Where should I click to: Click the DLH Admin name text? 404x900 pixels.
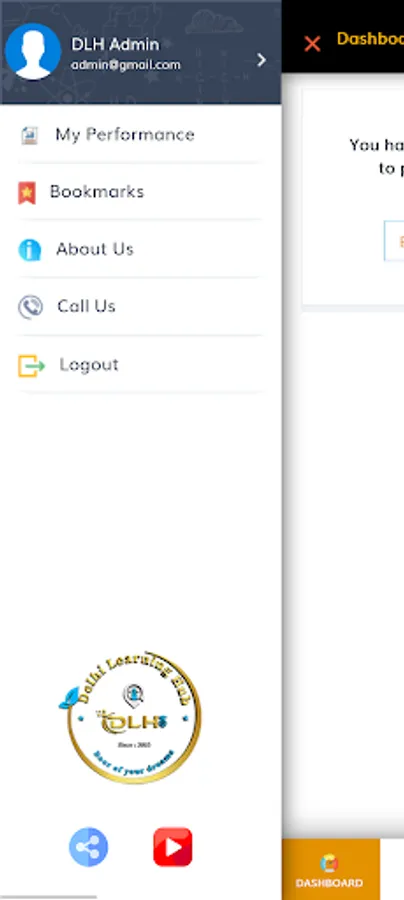(x=115, y=44)
